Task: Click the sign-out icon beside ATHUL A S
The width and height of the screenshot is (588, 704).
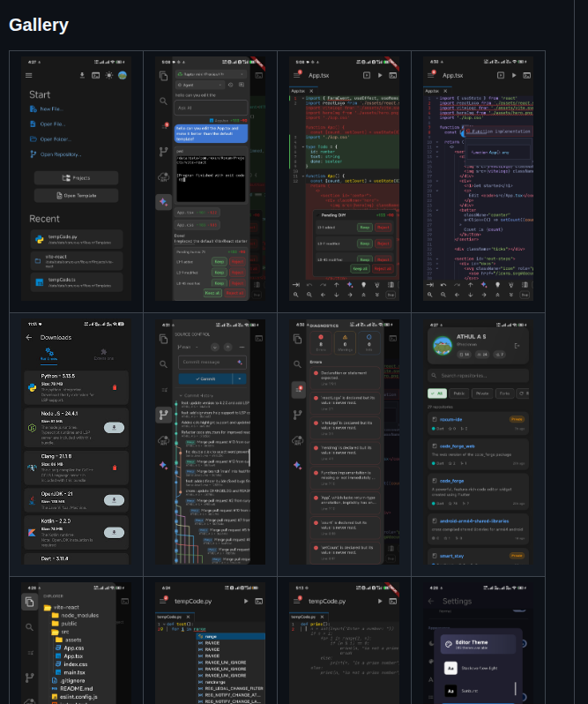Action: (517, 346)
